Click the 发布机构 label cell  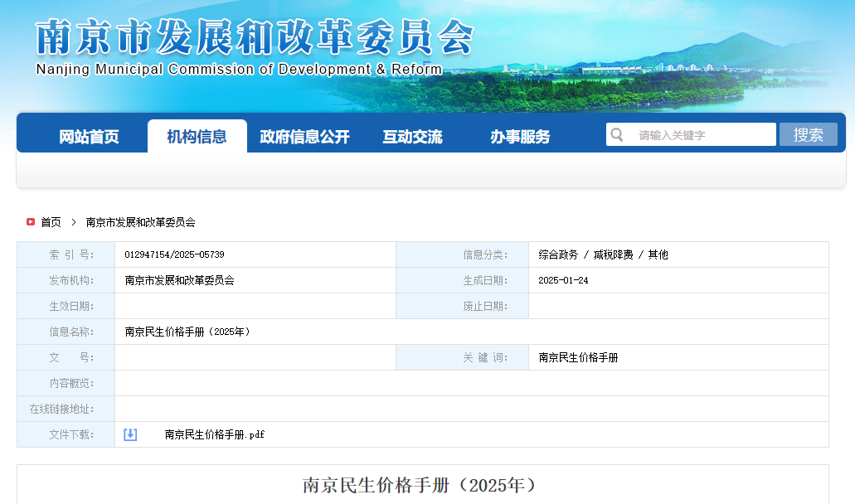(66, 280)
